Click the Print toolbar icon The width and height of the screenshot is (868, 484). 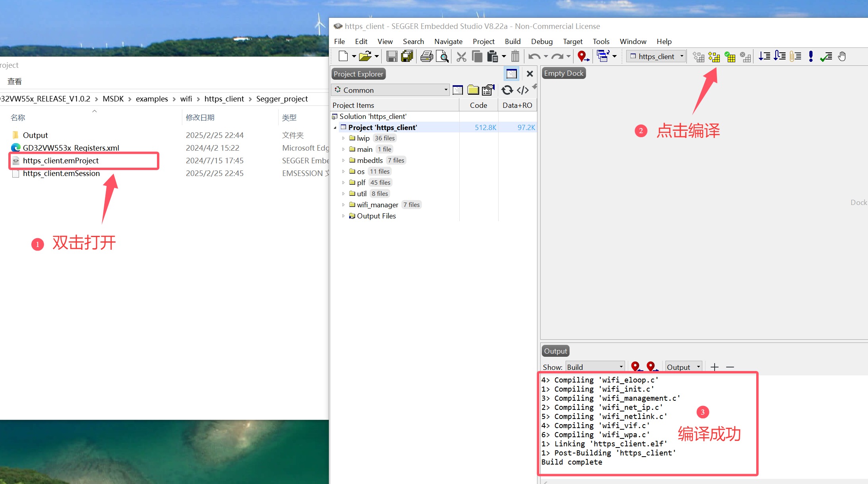(426, 57)
